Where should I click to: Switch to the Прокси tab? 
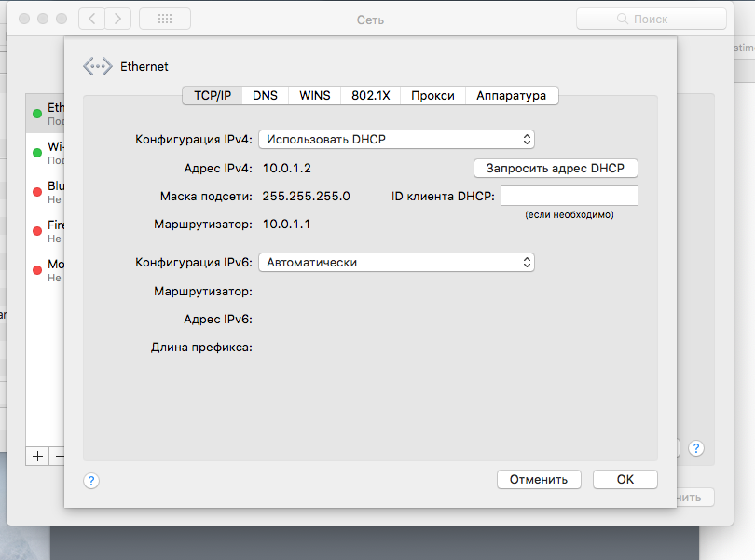[432, 95]
